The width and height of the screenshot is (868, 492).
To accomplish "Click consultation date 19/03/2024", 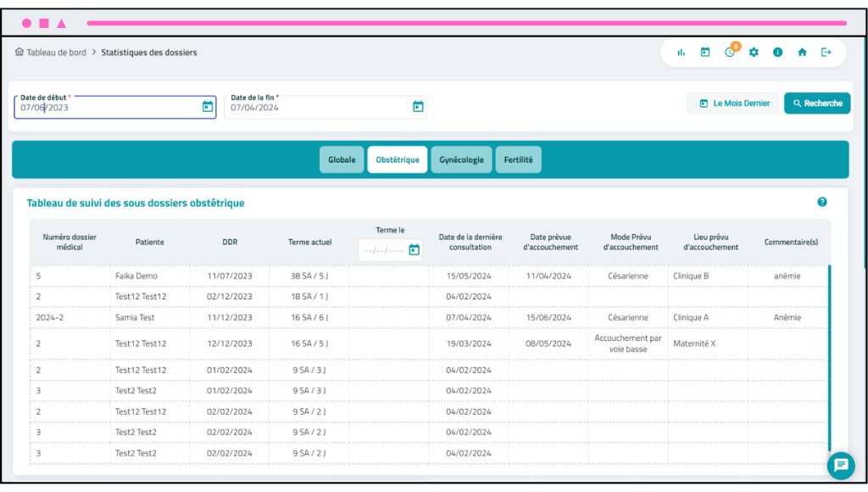I will (469, 344).
